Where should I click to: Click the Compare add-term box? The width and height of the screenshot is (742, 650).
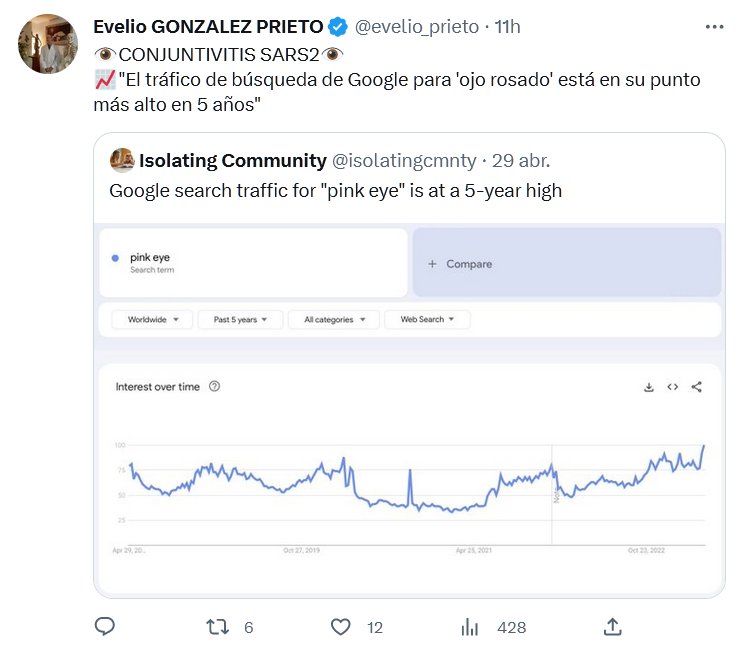[x=566, y=263]
